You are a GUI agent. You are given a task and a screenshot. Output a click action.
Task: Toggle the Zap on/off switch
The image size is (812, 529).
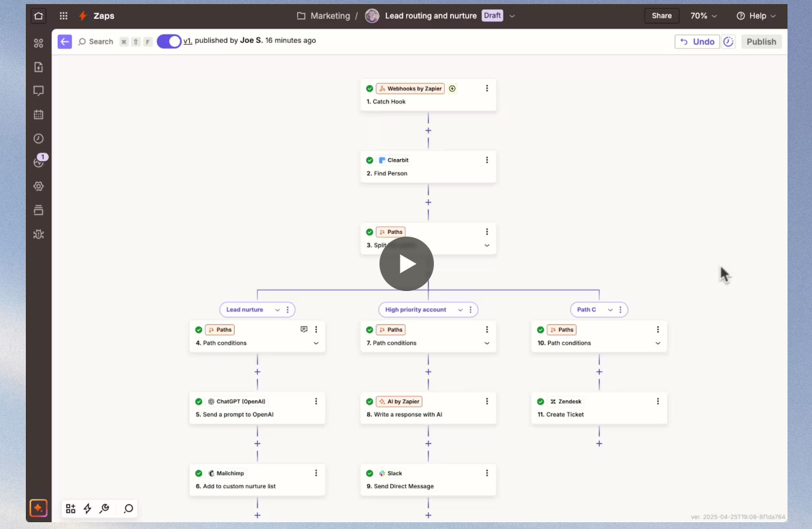point(169,41)
